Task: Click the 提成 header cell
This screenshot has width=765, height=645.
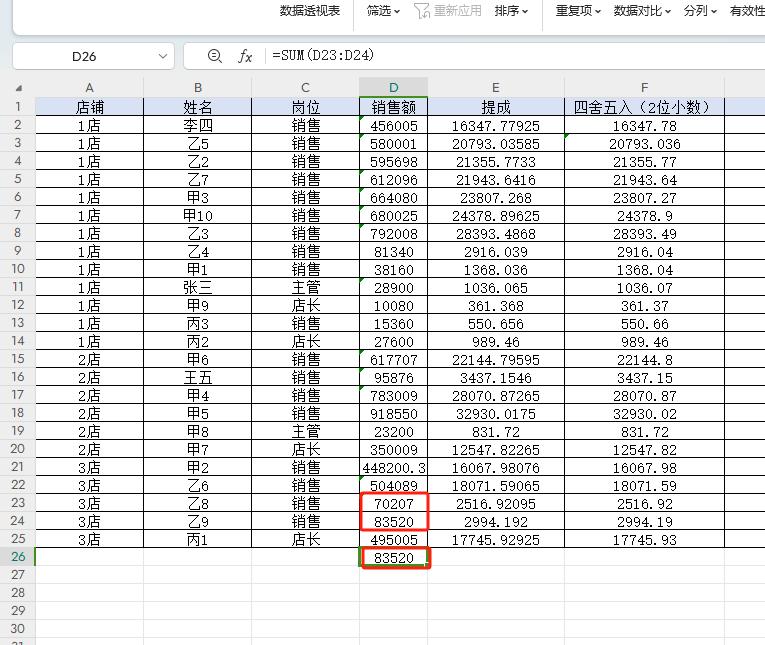Action: click(x=496, y=107)
